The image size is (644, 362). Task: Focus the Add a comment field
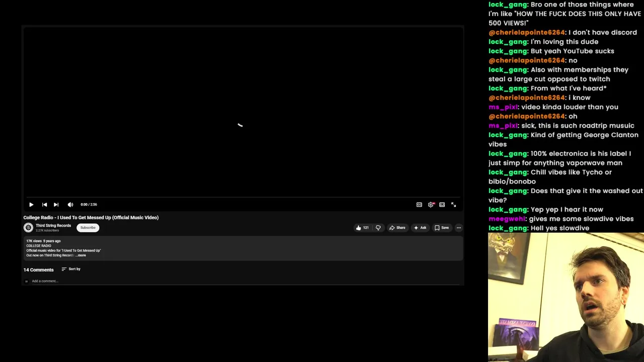(247, 281)
